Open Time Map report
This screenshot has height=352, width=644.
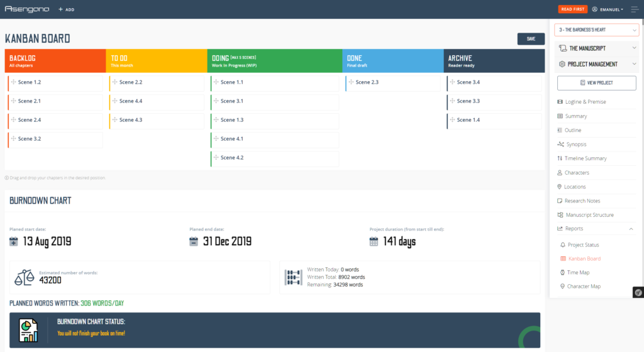point(579,273)
